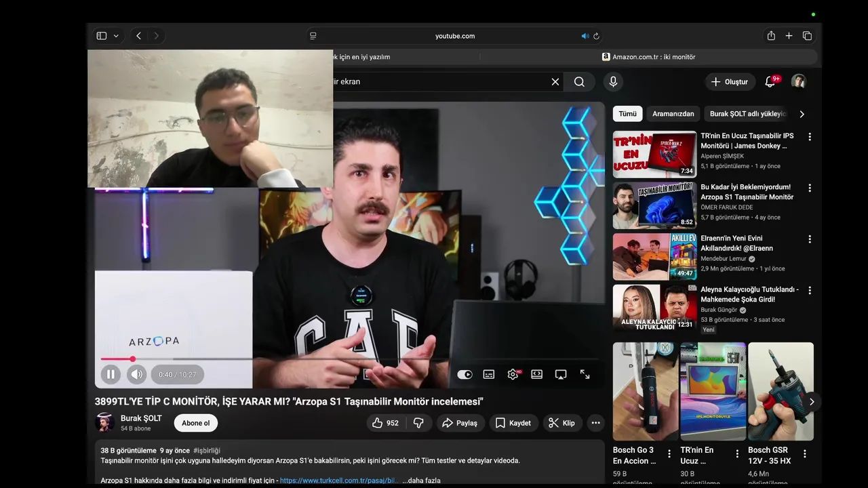Switch to the Amazon.com.tr iki monitör tab
The width and height of the screenshot is (868, 488).
pos(649,57)
